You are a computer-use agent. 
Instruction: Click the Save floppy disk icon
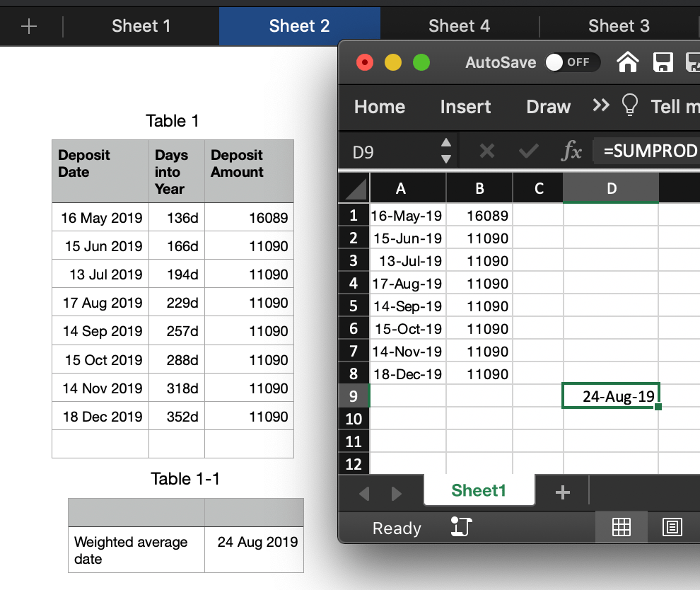pos(663,62)
